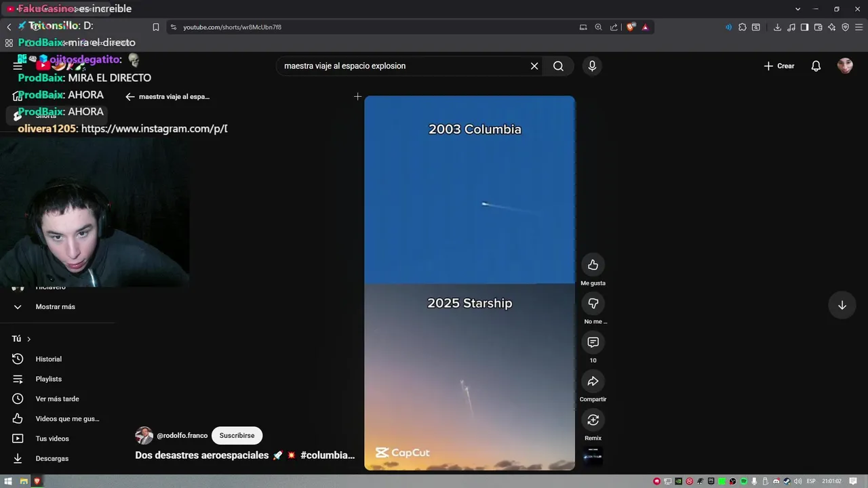The width and height of the screenshot is (868, 488).
Task: Open system volume speaker icon
Action: click(797, 481)
